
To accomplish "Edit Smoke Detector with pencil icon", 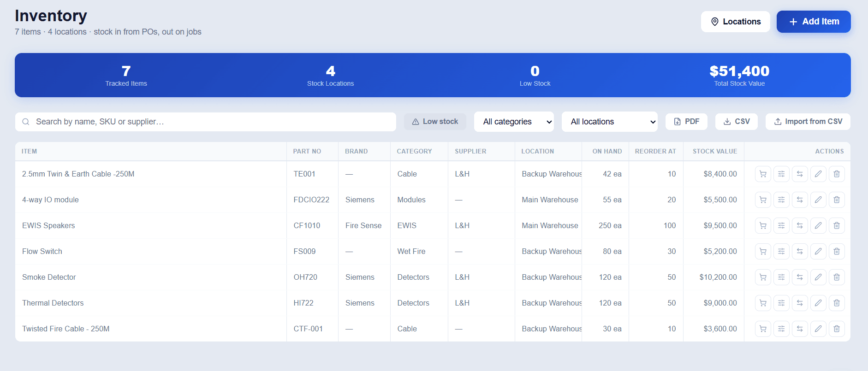I will (x=818, y=277).
